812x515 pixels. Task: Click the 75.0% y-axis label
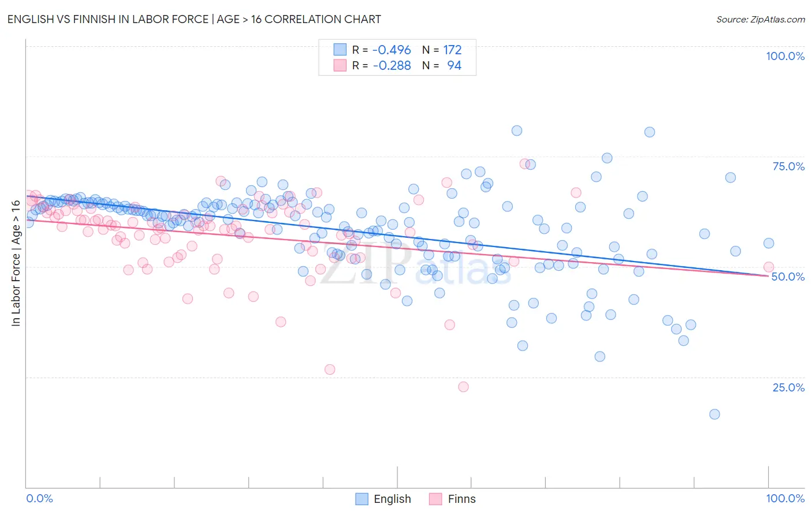point(788,166)
